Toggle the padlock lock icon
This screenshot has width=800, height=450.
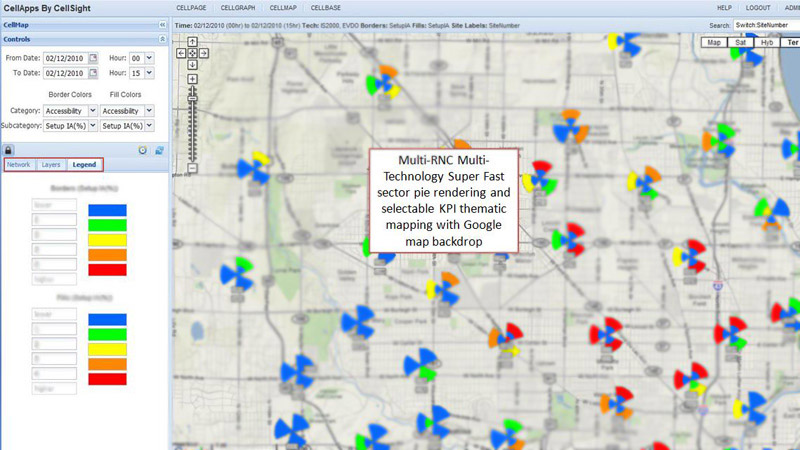coord(9,149)
